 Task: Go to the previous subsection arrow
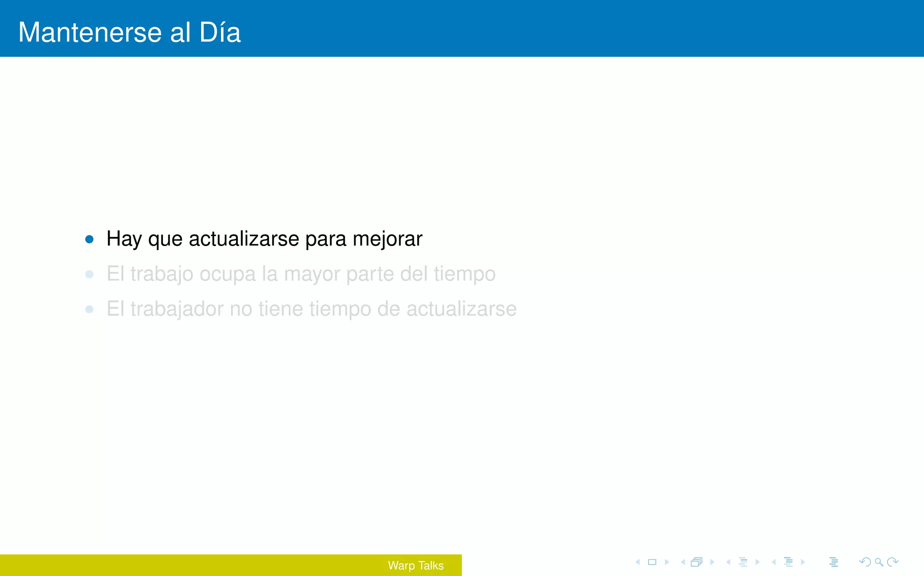coord(728,562)
